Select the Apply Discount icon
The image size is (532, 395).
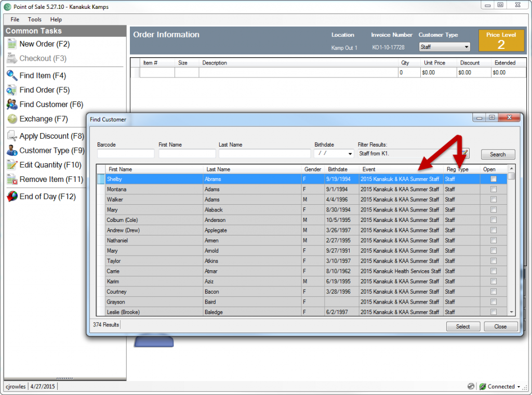click(x=12, y=136)
